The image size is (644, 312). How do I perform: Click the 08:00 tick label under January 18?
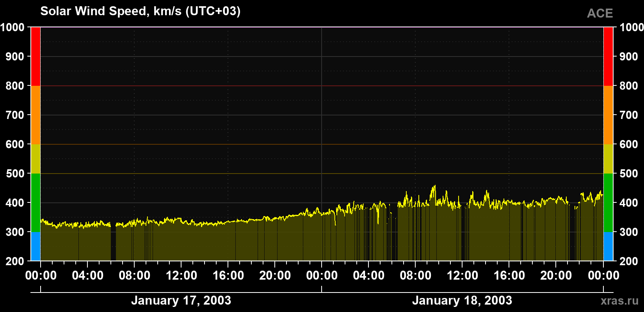coord(415,275)
